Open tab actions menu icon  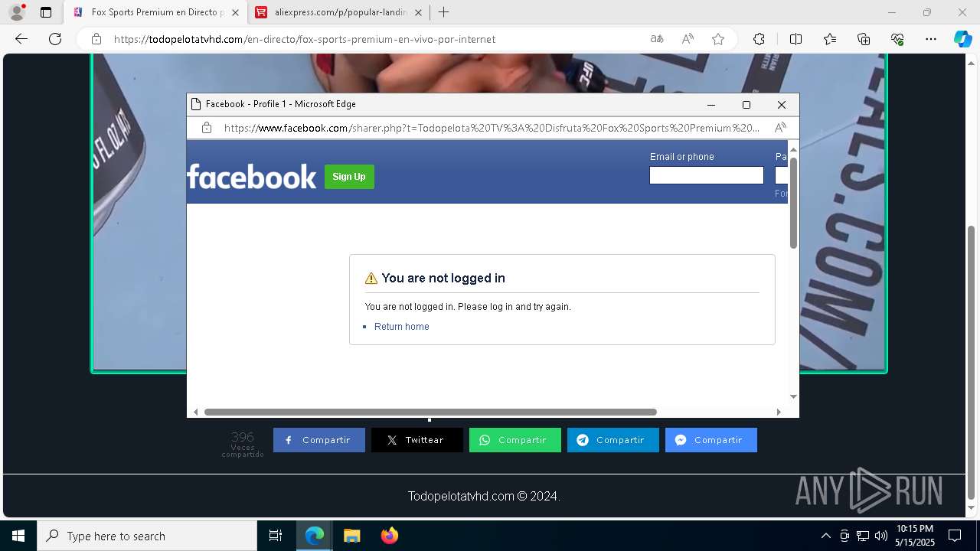[46, 12]
